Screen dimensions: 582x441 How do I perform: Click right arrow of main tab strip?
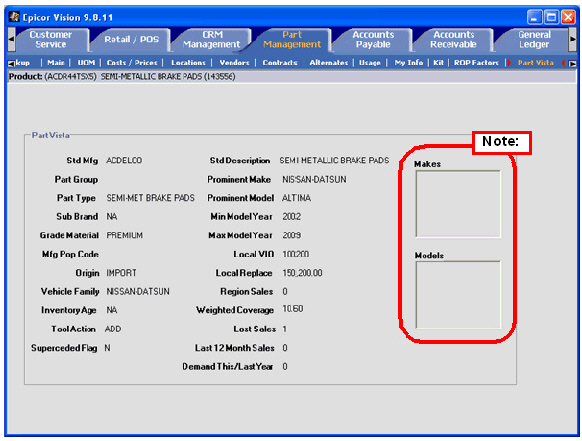[573, 39]
